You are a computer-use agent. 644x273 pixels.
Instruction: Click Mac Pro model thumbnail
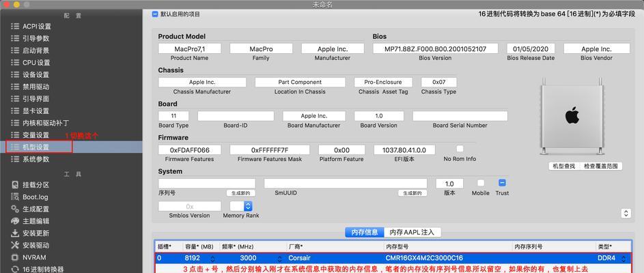click(572, 116)
